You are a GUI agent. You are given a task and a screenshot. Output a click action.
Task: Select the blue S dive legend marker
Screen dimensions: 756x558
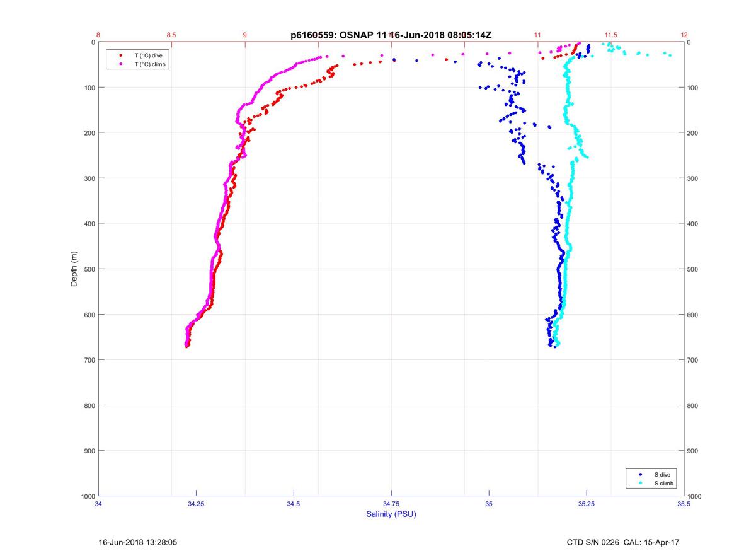tap(641, 474)
